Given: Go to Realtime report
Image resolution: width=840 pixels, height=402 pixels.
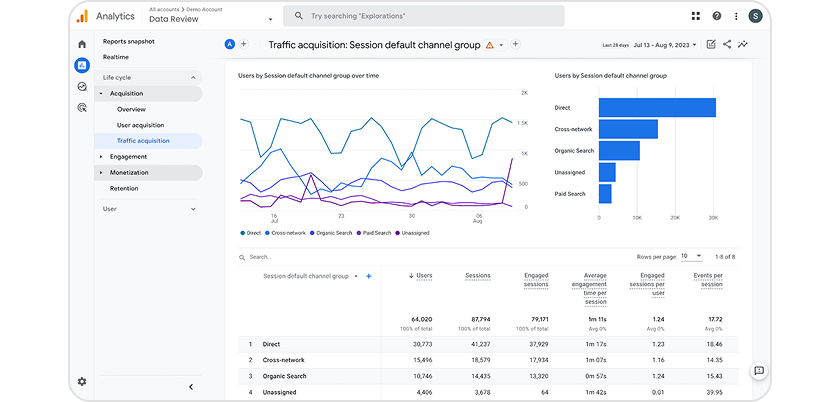Looking at the screenshot, I should 118,58.
